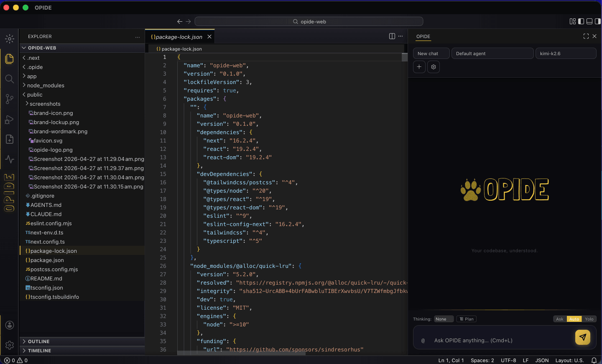Toggle the secondary side bar
The image size is (602, 364).
coord(598,21)
